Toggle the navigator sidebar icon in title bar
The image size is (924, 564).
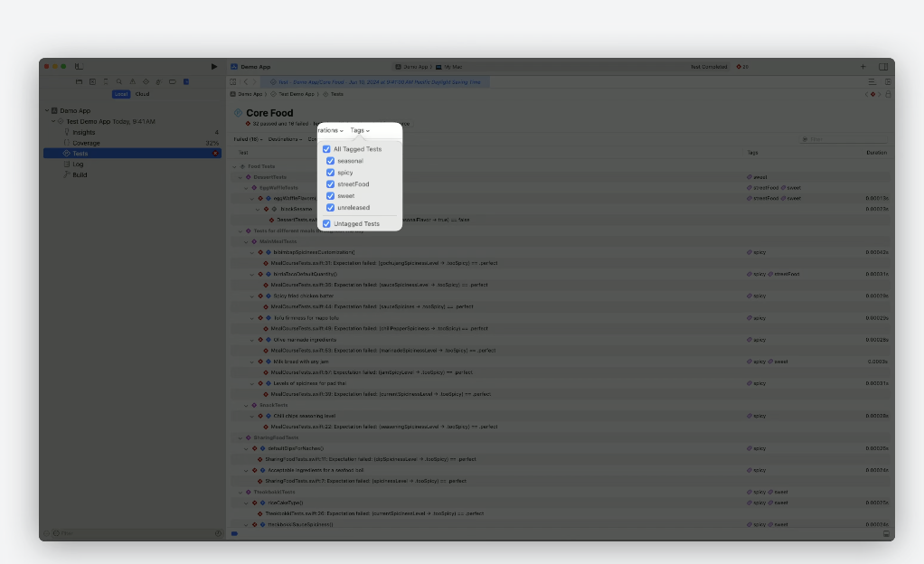79,67
